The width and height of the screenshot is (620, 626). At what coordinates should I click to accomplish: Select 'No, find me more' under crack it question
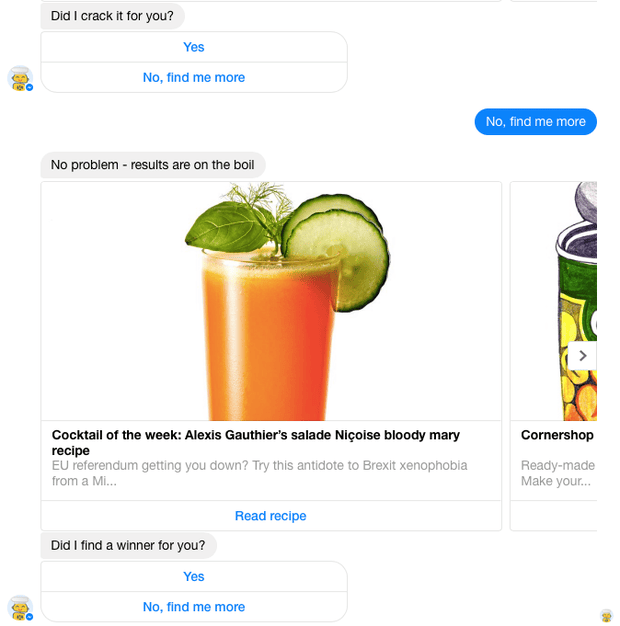tap(194, 77)
